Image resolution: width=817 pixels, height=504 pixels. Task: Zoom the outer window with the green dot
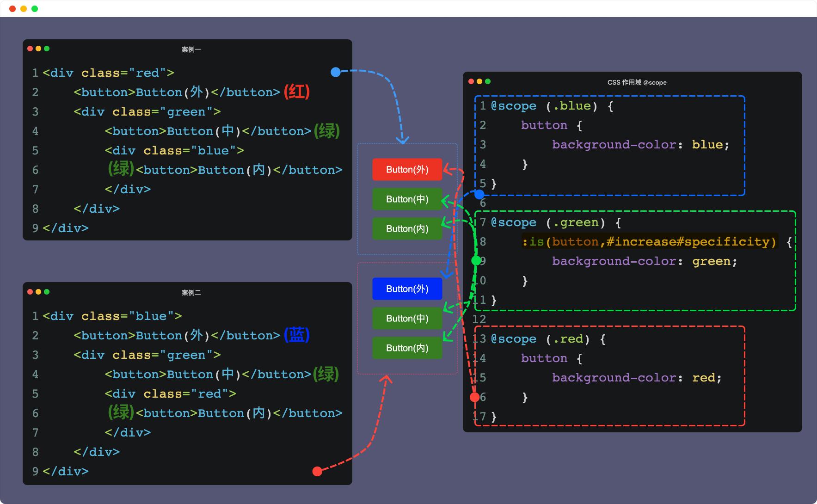click(x=35, y=9)
